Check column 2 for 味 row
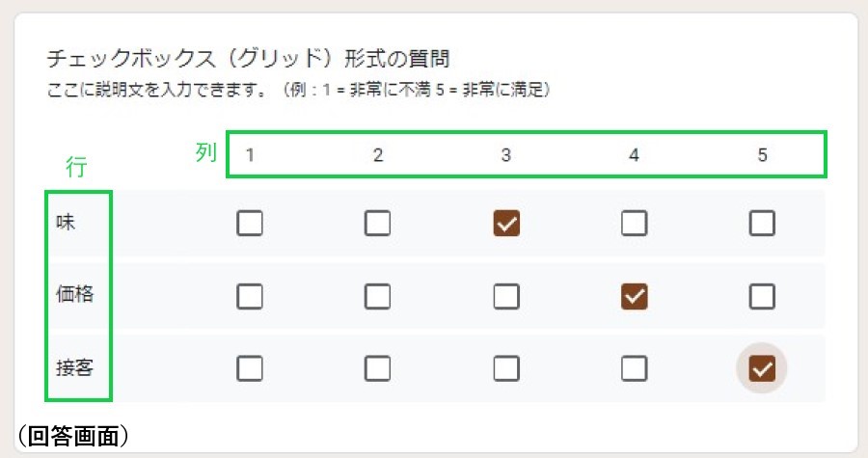 point(378,224)
